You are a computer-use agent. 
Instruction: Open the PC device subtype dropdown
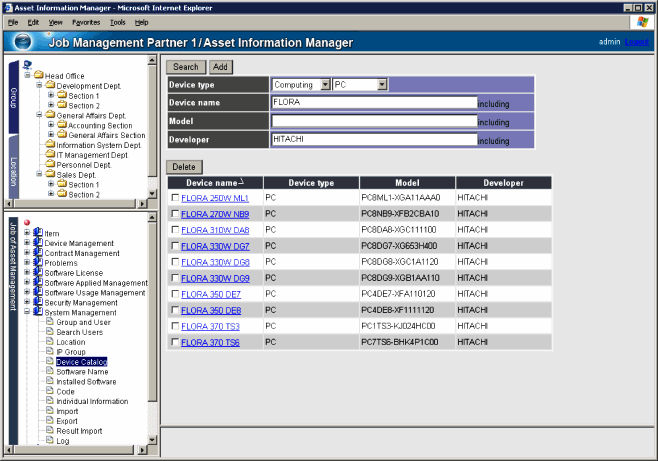[x=382, y=85]
